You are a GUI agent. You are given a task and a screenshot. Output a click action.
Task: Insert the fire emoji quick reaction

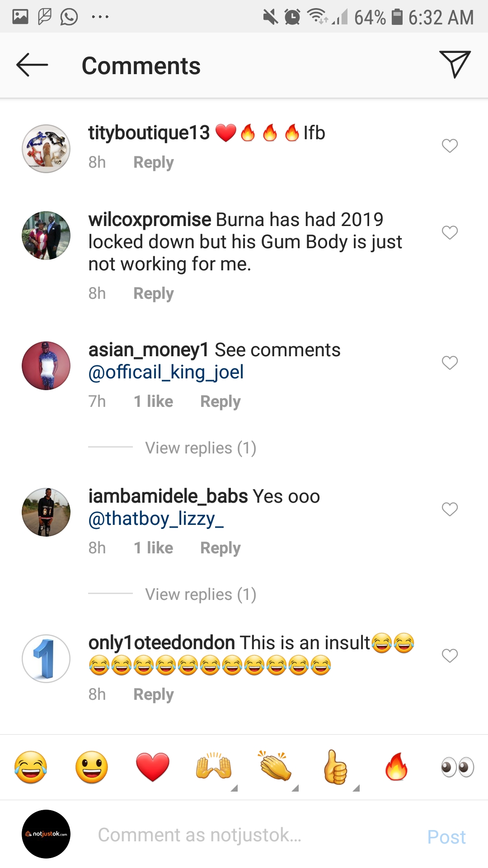click(396, 767)
